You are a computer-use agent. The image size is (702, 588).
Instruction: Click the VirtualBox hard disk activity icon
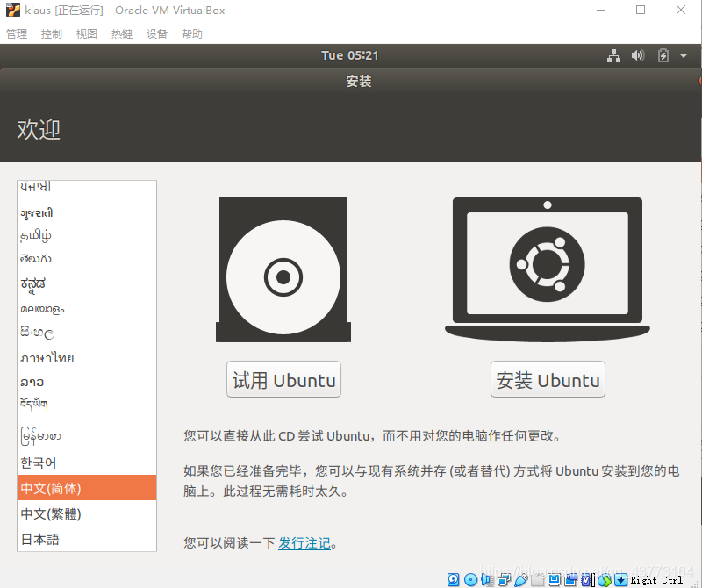pyautogui.click(x=453, y=579)
